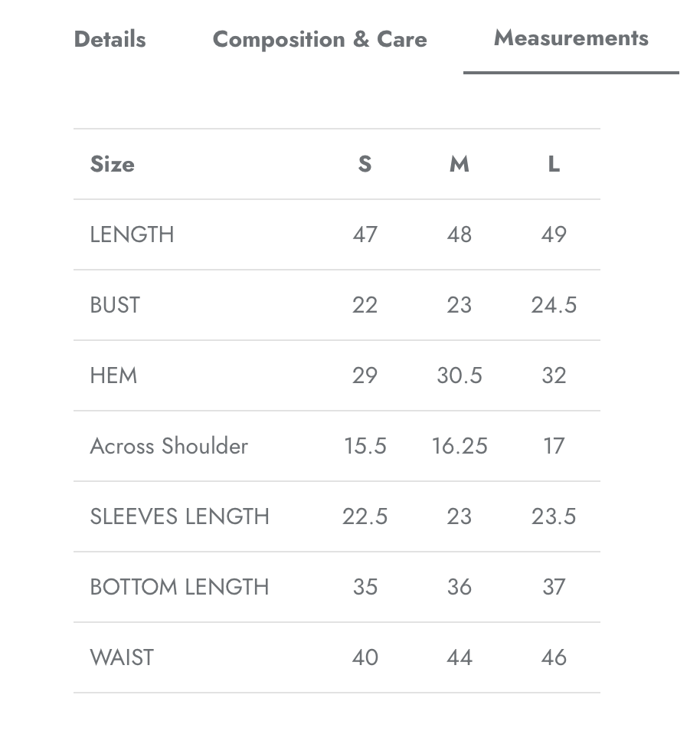This screenshot has height=744, width=700.
Task: Click the SLEEVES LENGTH row label
Action: (x=179, y=516)
